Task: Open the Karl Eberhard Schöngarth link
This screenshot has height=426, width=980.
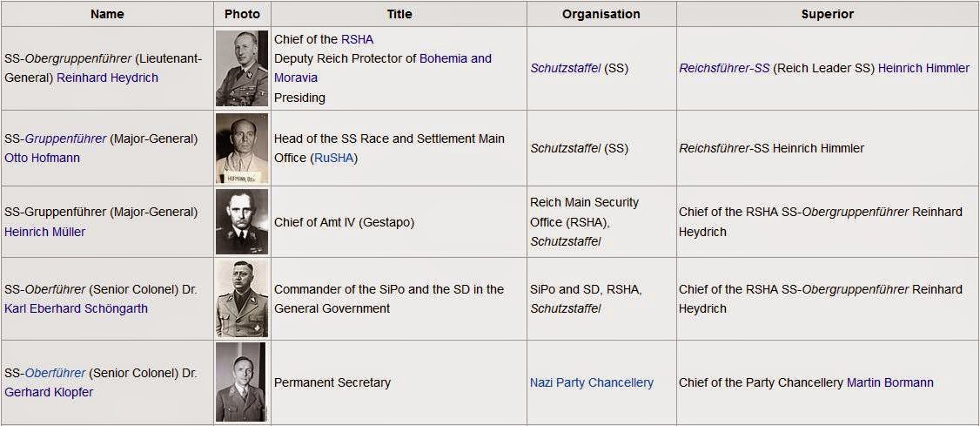Action: (76, 309)
